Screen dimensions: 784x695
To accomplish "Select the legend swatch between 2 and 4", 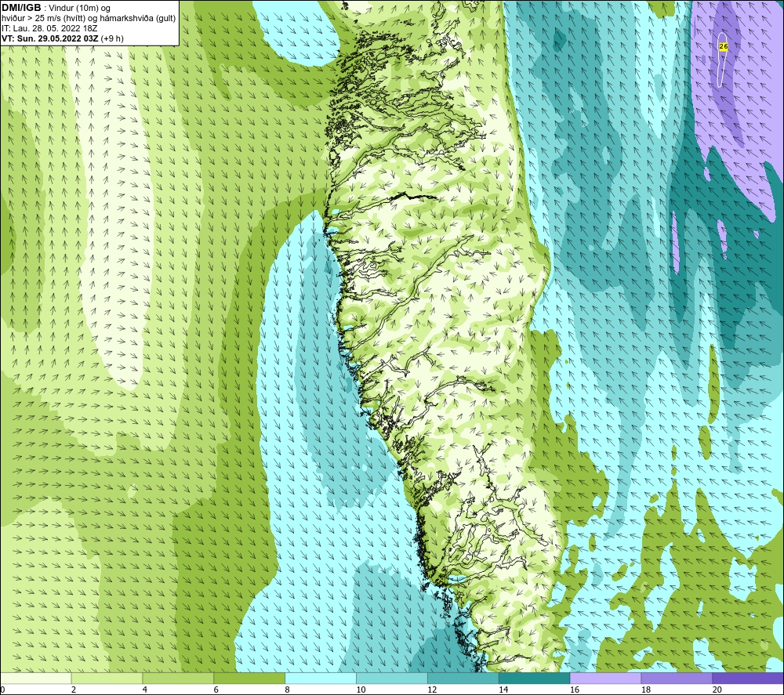I will [x=107, y=678].
